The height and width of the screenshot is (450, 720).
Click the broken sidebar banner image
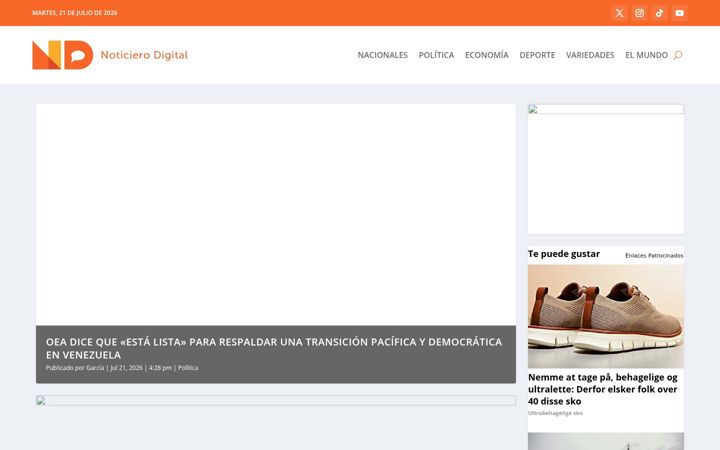click(x=606, y=109)
